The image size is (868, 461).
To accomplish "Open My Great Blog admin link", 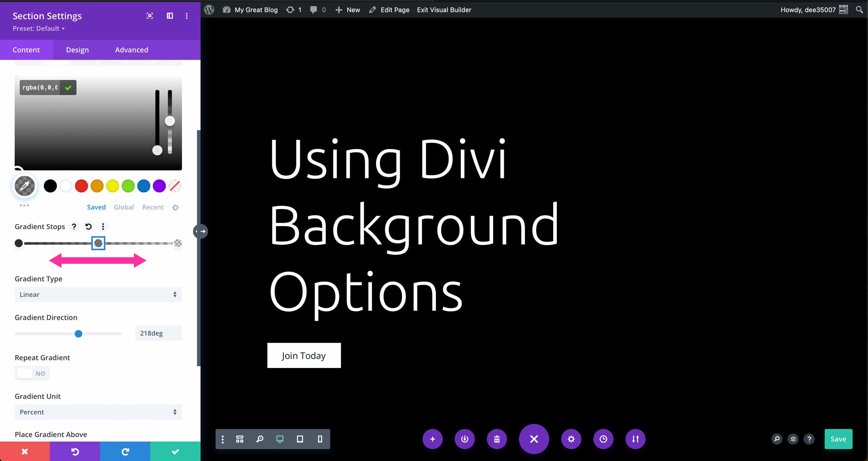I will 250,10.
